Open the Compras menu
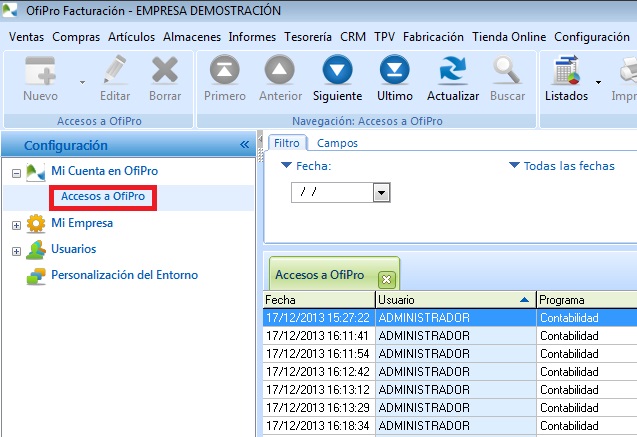The height and width of the screenshot is (437, 637). [76, 37]
